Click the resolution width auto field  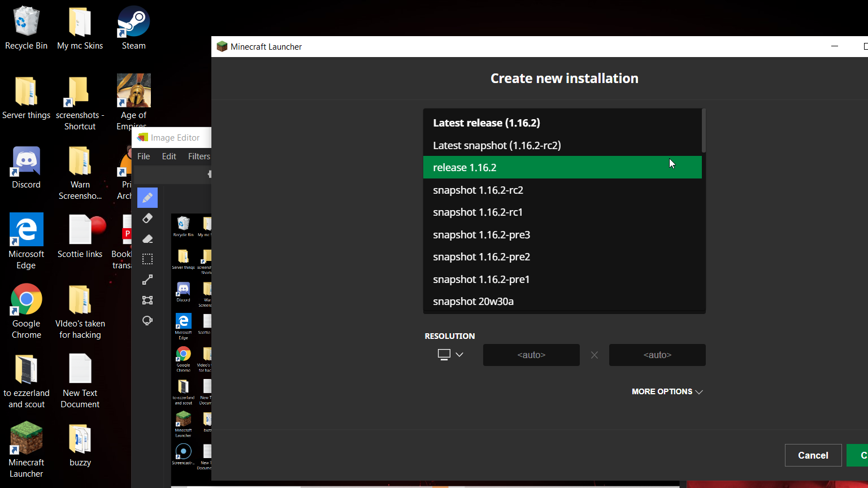point(531,355)
